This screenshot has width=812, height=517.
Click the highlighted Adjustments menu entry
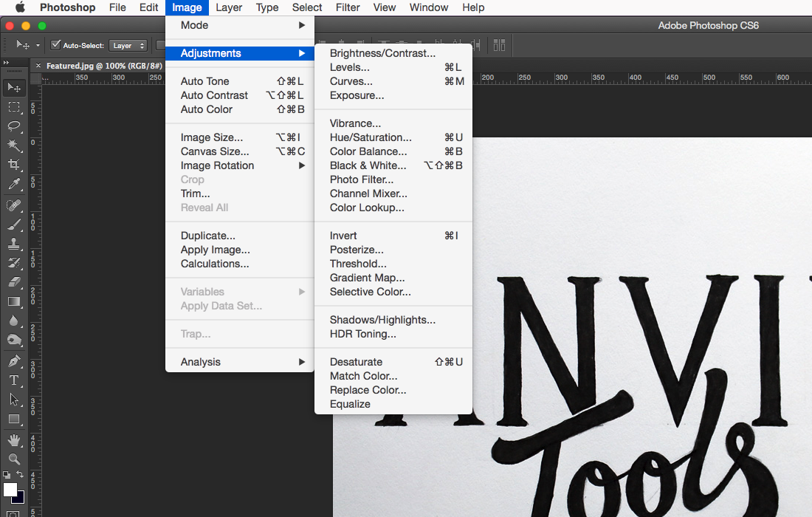[240, 53]
